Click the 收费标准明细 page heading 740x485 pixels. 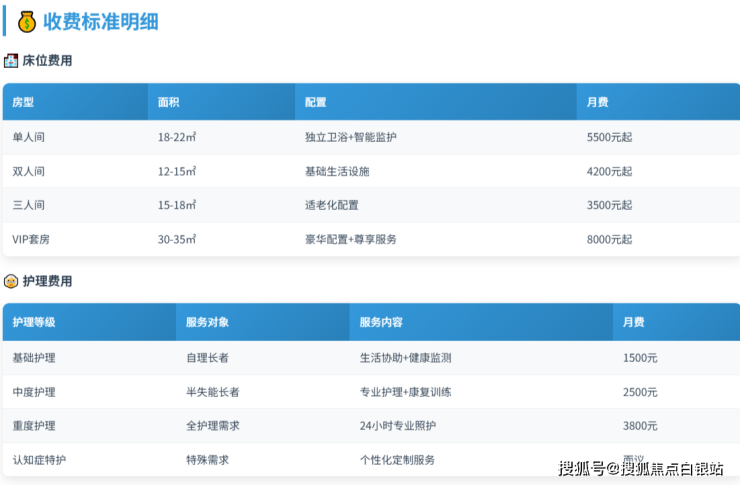100,21
